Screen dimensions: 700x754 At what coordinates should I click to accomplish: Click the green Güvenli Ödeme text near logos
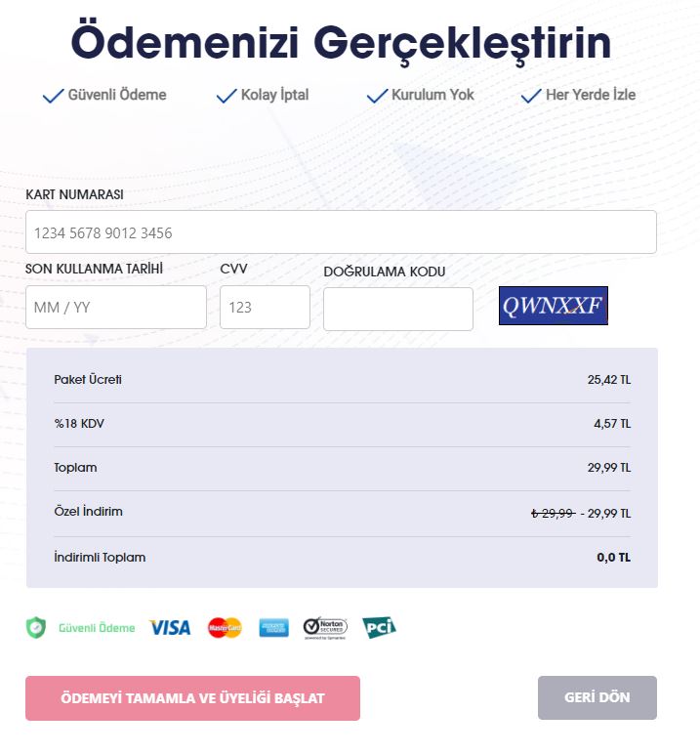click(x=97, y=628)
